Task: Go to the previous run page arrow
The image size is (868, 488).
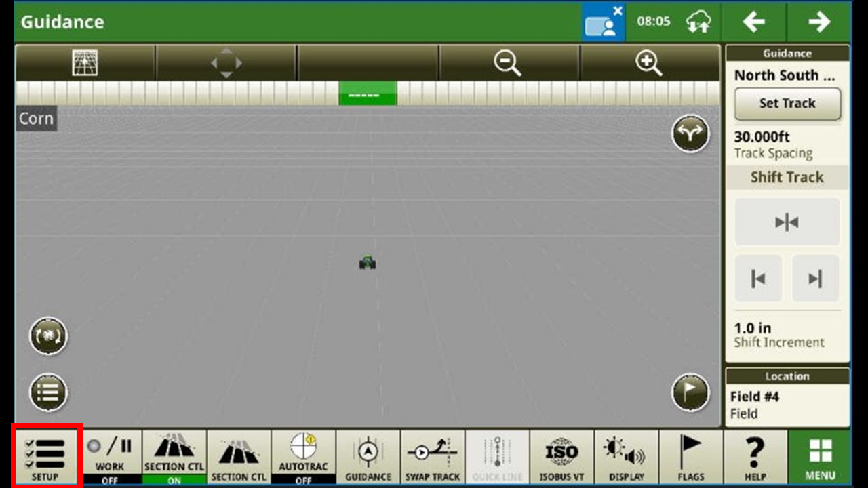Action: 754,22
